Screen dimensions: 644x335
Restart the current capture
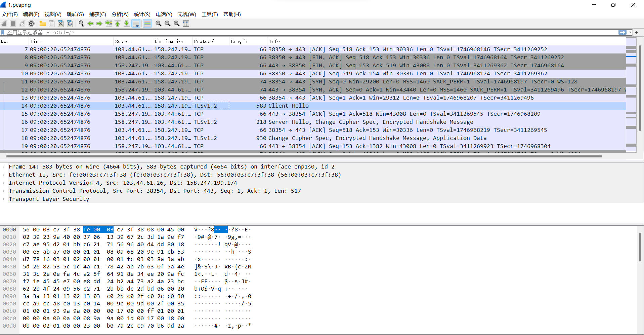[x=22, y=24]
